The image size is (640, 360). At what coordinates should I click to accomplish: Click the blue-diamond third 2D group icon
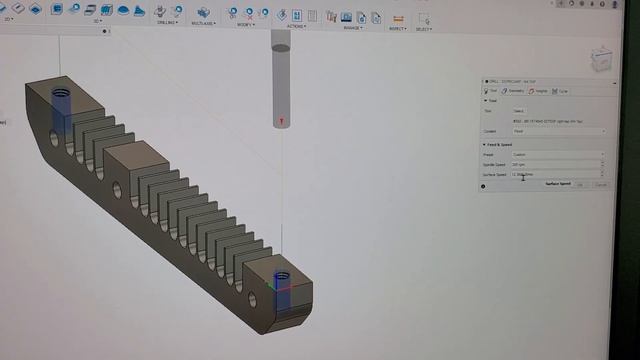click(36, 9)
